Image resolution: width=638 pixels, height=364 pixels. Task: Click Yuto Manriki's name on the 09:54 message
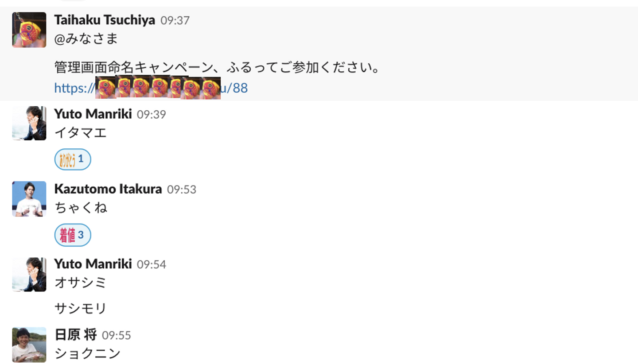93,264
